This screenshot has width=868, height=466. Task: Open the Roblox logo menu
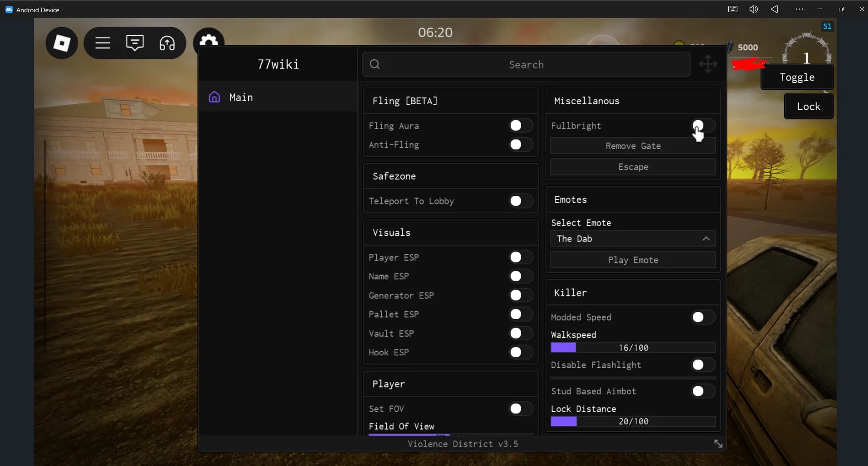click(x=62, y=43)
